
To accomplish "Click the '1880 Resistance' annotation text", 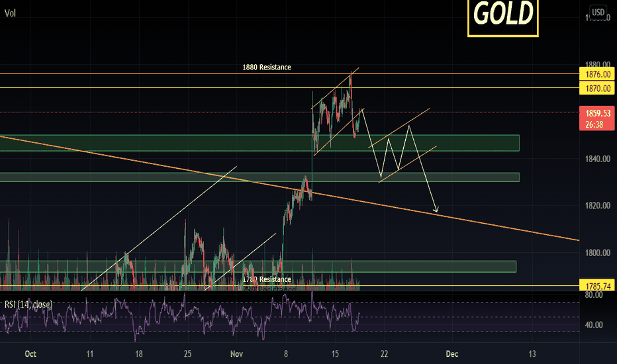I will tap(266, 68).
